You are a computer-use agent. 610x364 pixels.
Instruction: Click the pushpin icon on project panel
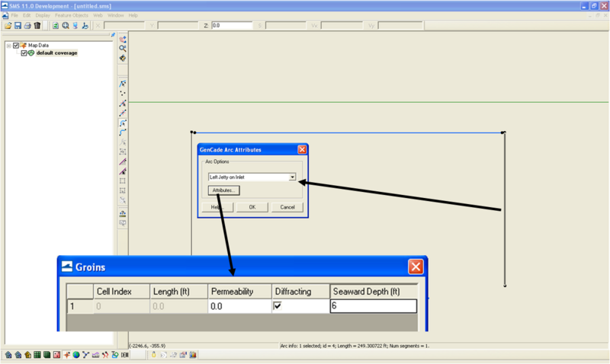point(113,35)
